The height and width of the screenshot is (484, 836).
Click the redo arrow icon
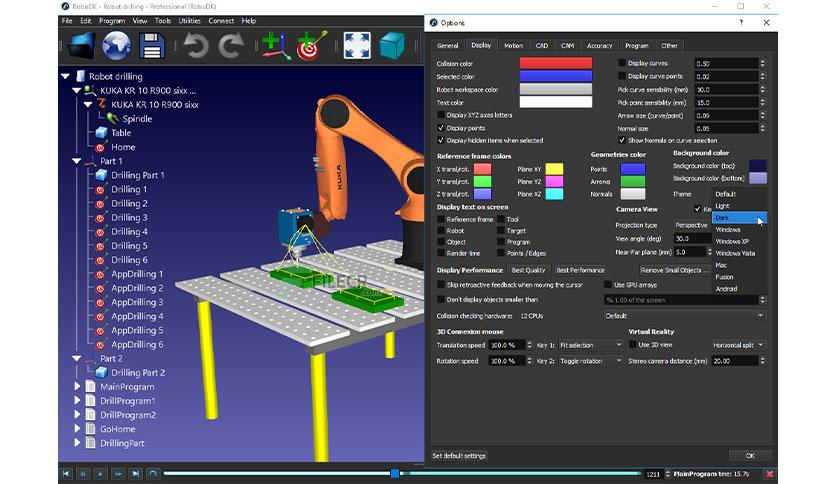click(x=231, y=46)
